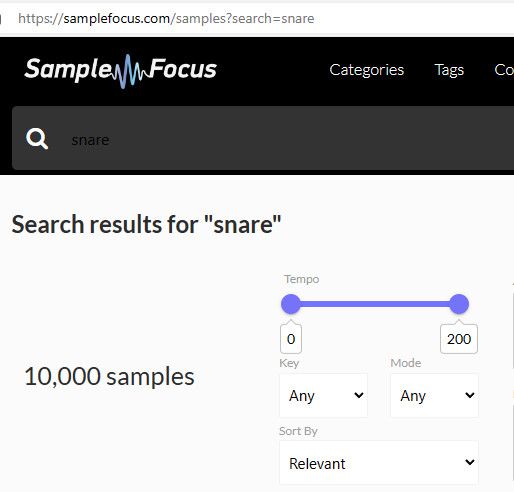The height and width of the screenshot is (492, 514).
Task: Click the Search results for snare heading
Action: coord(146,224)
